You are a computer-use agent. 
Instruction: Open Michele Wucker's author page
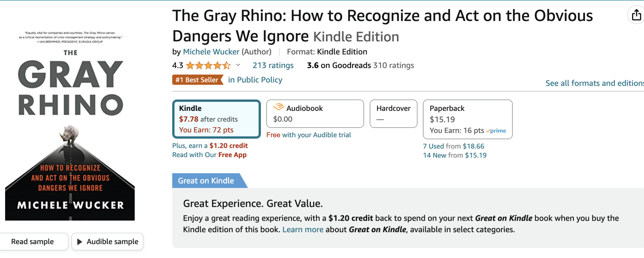211,52
